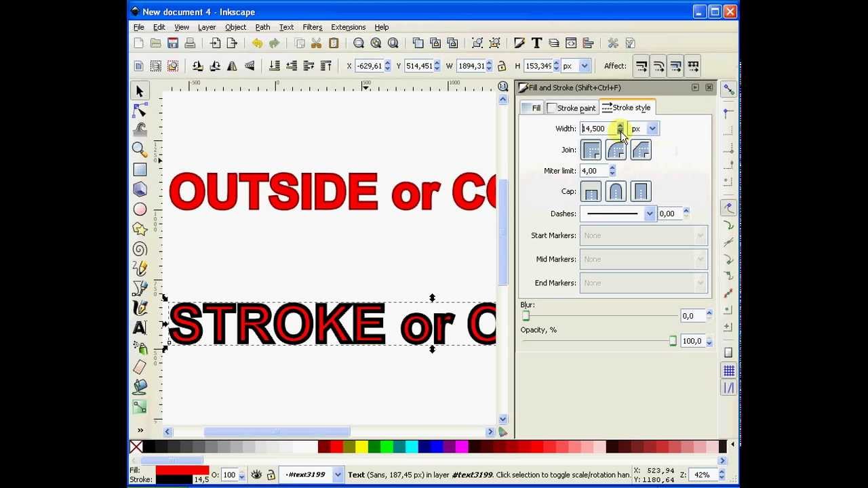
Task: Select the Selector arrow tool
Action: [140, 91]
